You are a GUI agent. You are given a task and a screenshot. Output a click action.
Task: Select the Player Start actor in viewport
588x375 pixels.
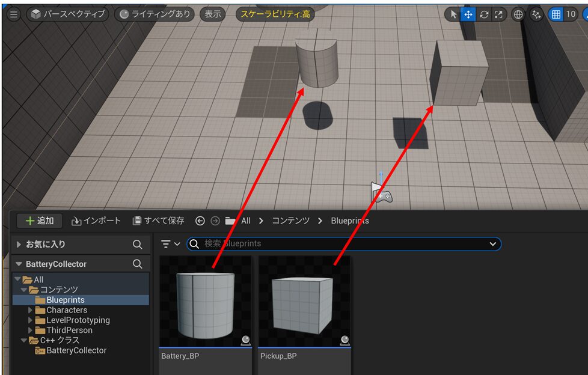[x=381, y=192]
